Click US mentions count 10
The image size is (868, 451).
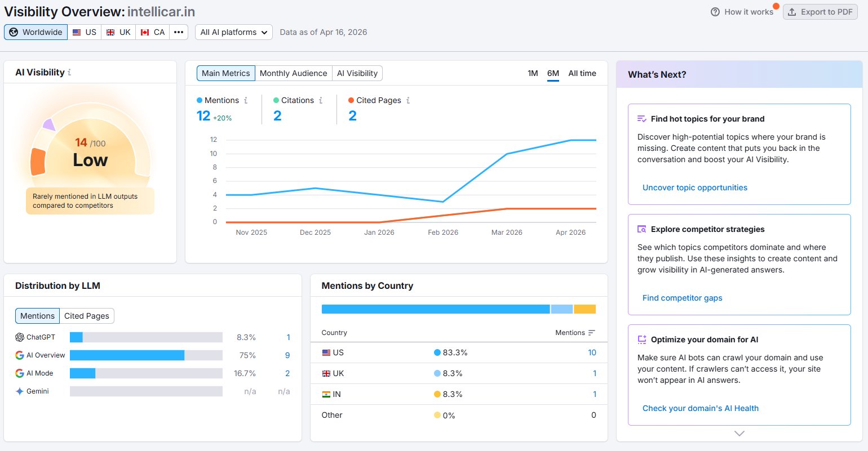point(592,352)
